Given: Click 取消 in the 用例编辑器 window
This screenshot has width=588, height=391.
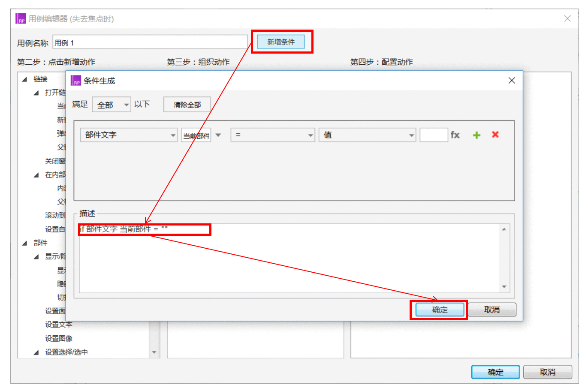Looking at the screenshot, I should click(548, 372).
